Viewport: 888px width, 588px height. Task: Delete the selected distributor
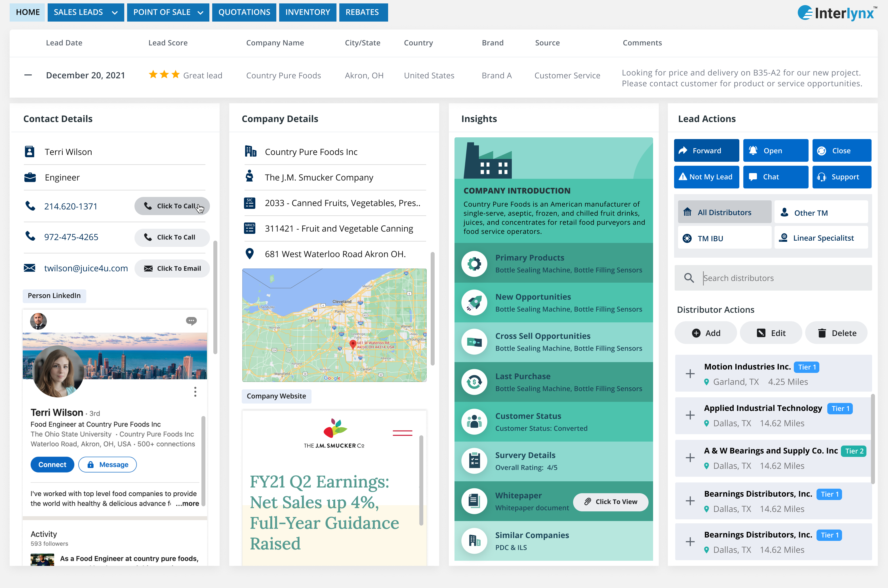pyautogui.click(x=836, y=333)
